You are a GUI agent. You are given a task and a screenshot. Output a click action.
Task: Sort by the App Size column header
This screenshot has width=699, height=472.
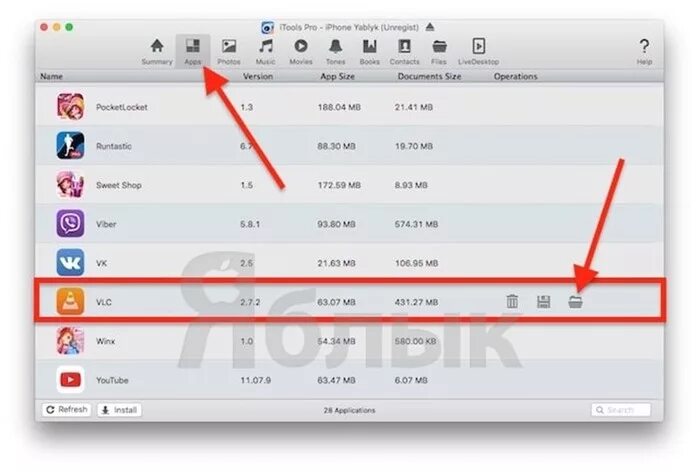pyautogui.click(x=337, y=76)
